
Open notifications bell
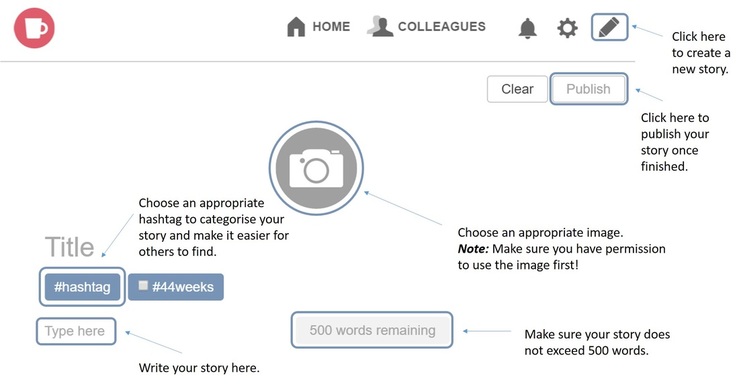point(527,28)
